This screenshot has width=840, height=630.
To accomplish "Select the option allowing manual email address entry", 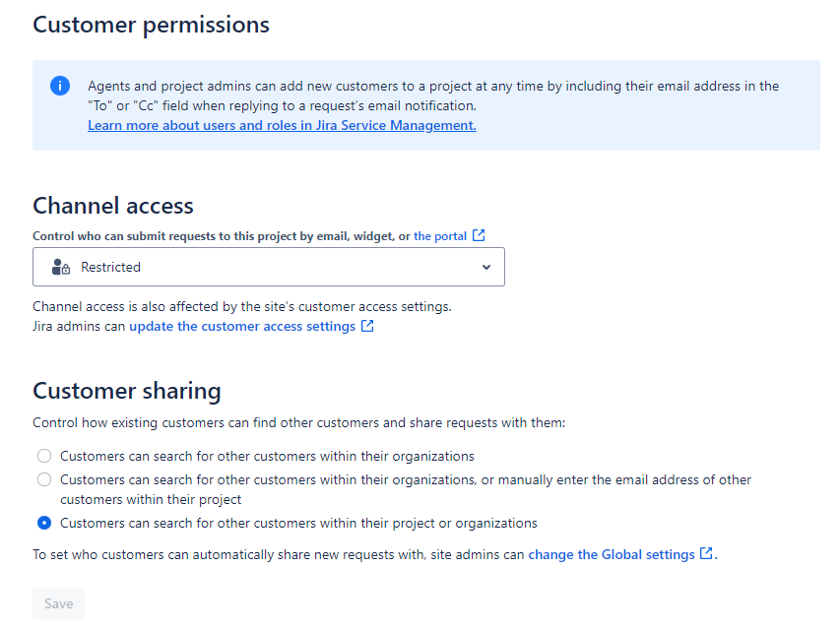I will 44,479.
